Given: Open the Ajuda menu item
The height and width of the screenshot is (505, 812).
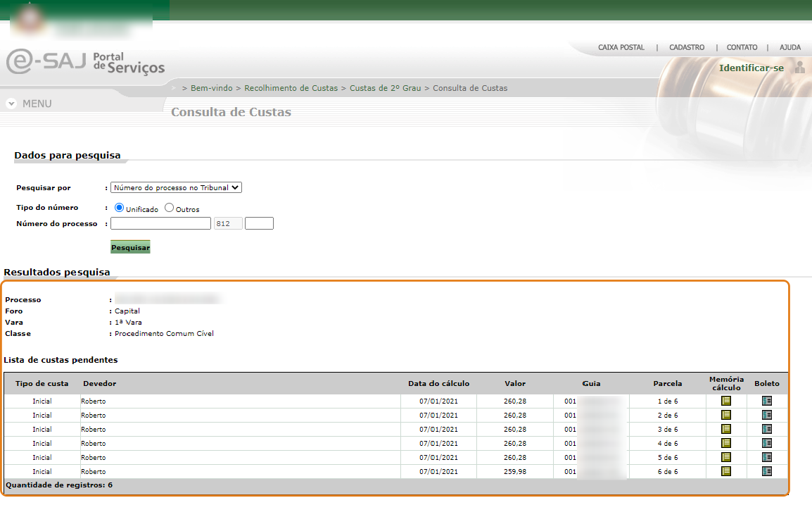Looking at the screenshot, I should [x=789, y=47].
